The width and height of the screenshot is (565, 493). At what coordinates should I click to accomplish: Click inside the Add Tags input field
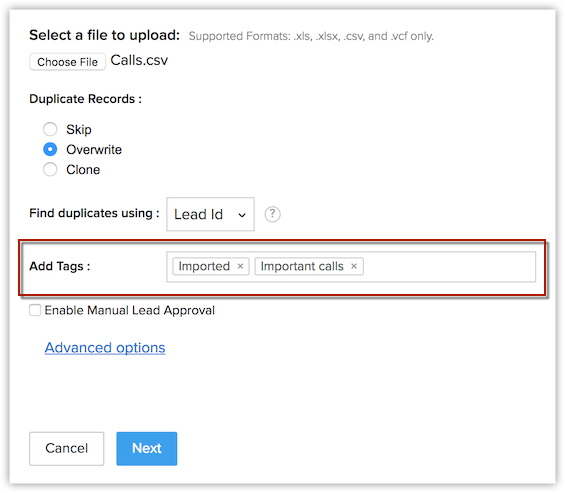coord(449,267)
